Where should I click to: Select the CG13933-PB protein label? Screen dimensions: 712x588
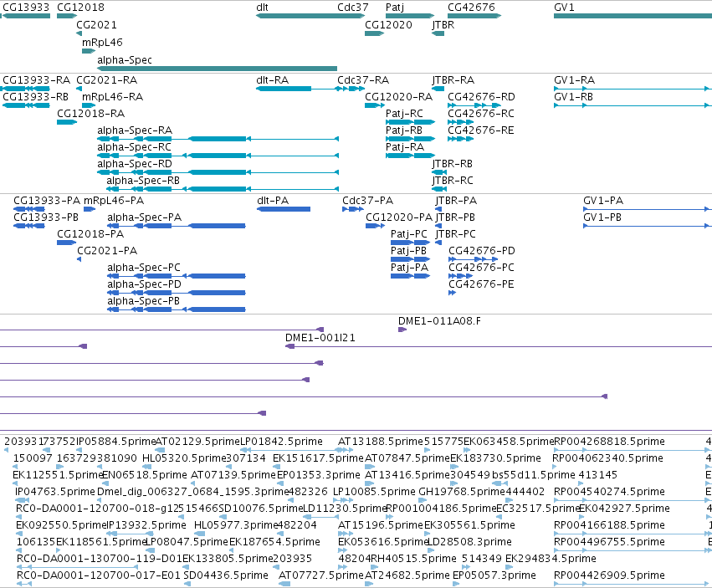pos(46,217)
